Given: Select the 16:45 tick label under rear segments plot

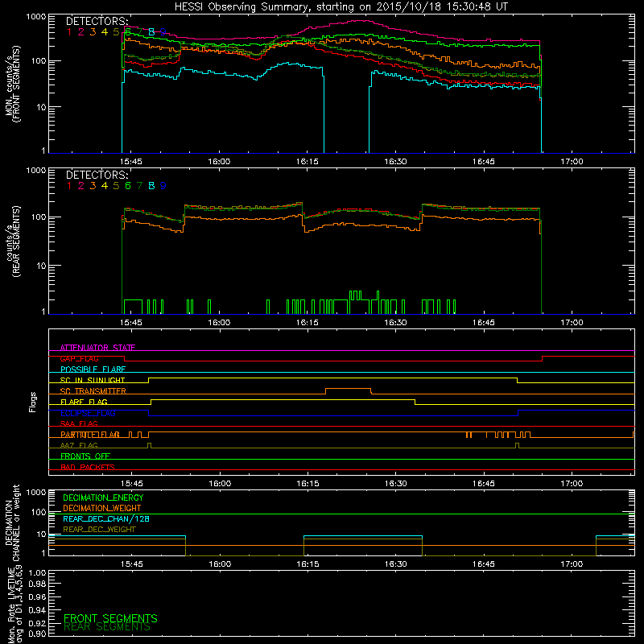Looking at the screenshot, I should 484,323.
